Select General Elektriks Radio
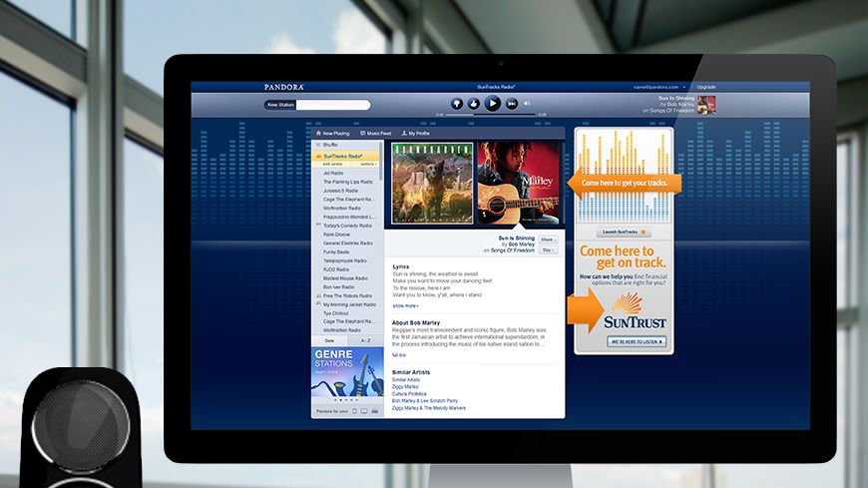Image resolution: width=868 pixels, height=488 pixels. click(x=347, y=244)
